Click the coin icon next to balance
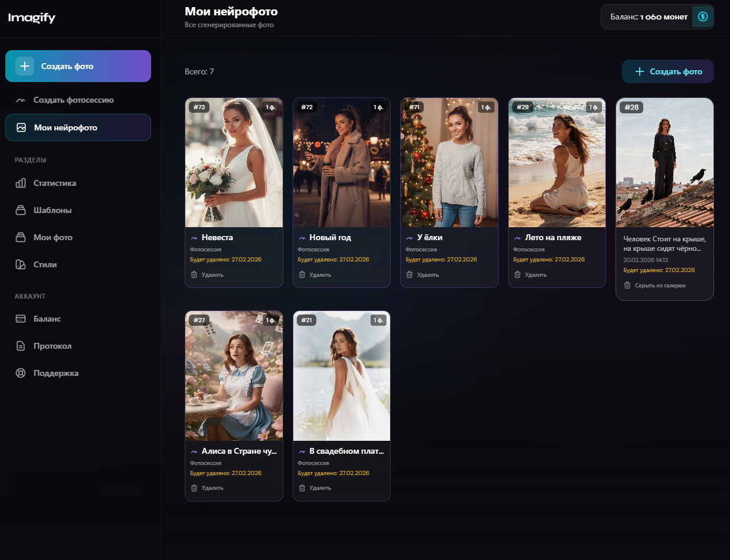Screen dimensions: 730x560 (702, 17)
